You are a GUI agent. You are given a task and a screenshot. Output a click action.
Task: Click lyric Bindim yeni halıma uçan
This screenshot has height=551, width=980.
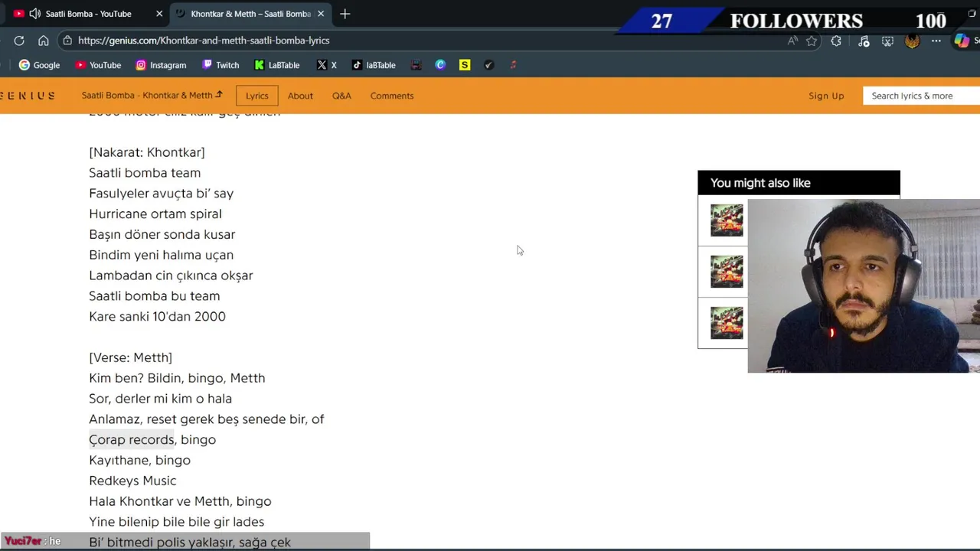click(x=162, y=255)
